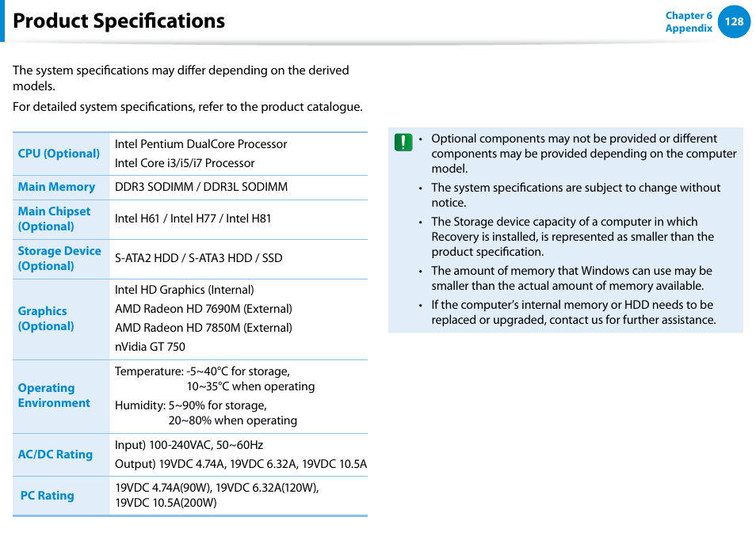Click the 'Storage device capacity' note
This screenshot has width=756, height=536.
pyautogui.click(x=573, y=237)
